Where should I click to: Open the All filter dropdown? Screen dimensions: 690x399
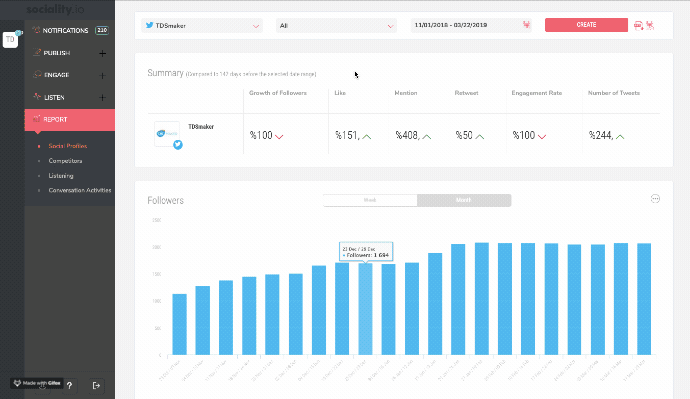click(x=336, y=26)
